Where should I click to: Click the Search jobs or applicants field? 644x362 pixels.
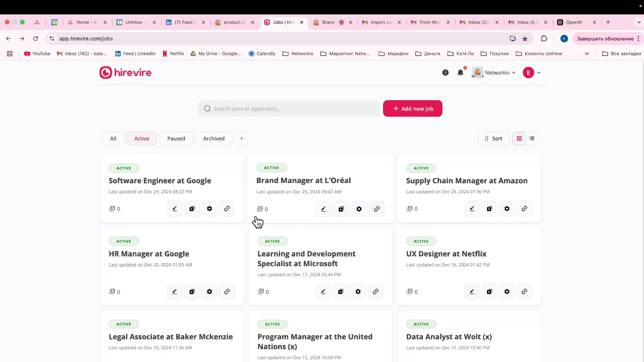tap(289, 109)
